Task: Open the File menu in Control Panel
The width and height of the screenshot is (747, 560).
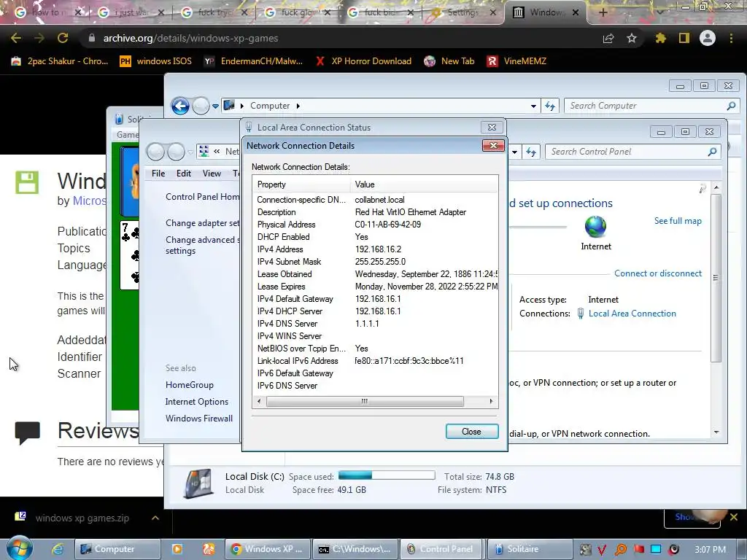Action: tap(158, 174)
